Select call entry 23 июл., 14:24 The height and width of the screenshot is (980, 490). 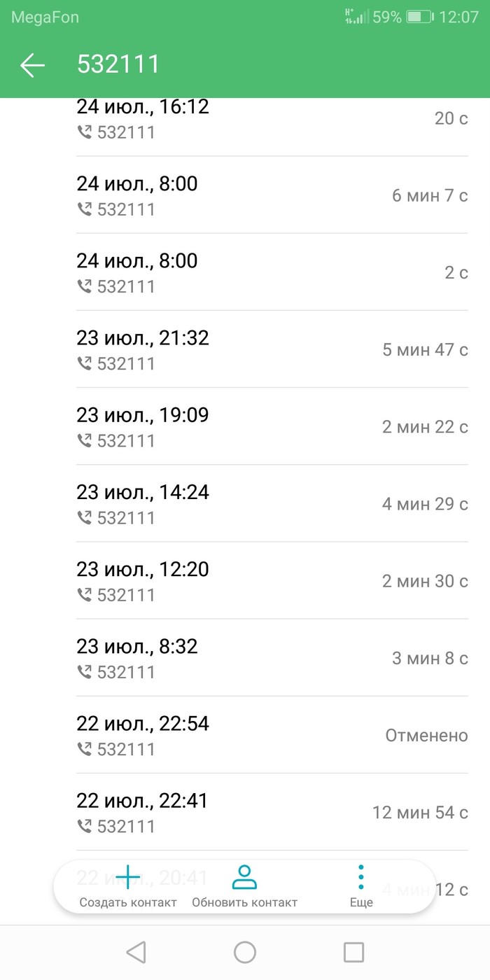point(272,503)
